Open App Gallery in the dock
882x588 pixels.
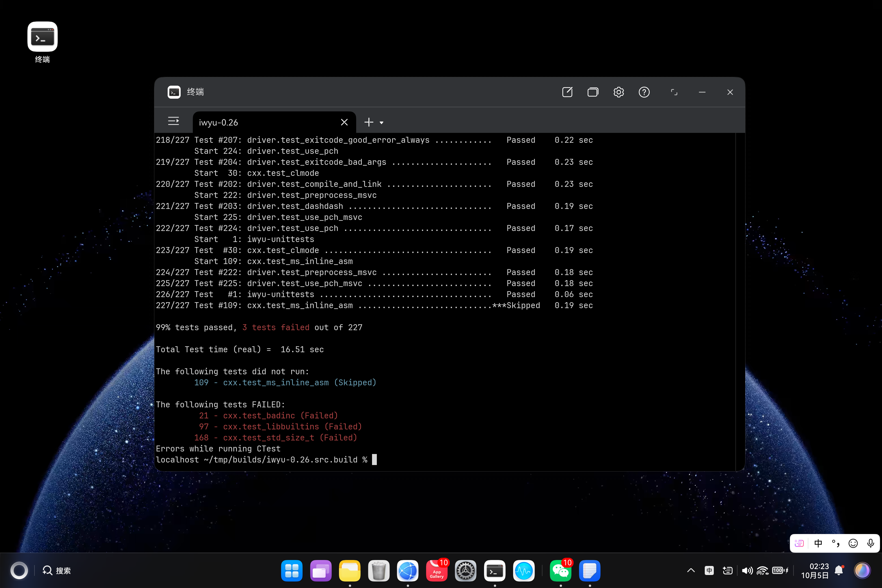pyautogui.click(x=436, y=570)
